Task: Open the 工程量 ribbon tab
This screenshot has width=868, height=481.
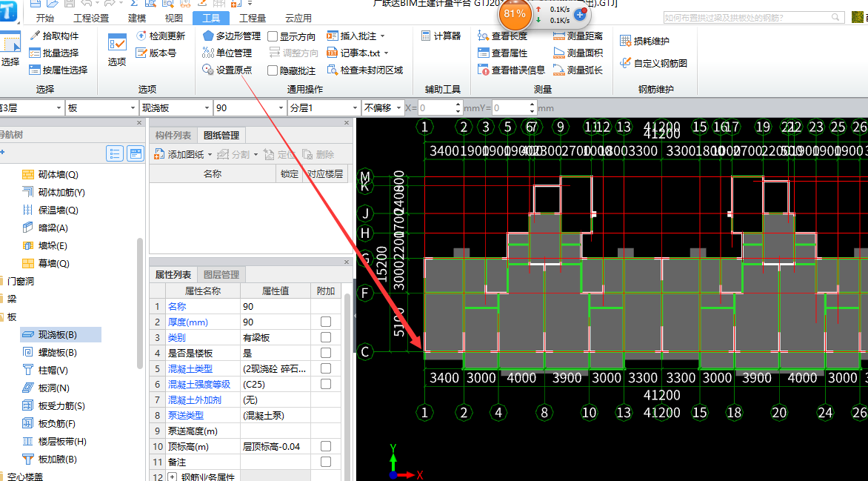Action: click(x=253, y=18)
